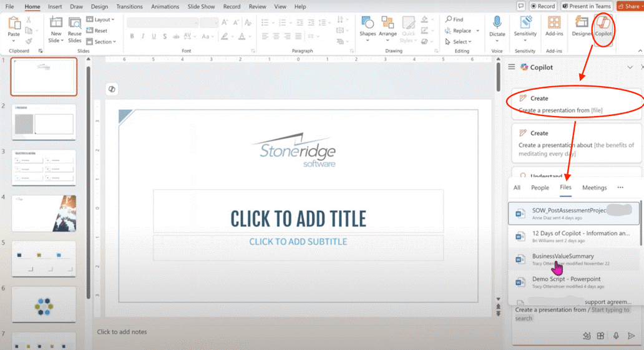Click the orange Share button

coord(630,6)
